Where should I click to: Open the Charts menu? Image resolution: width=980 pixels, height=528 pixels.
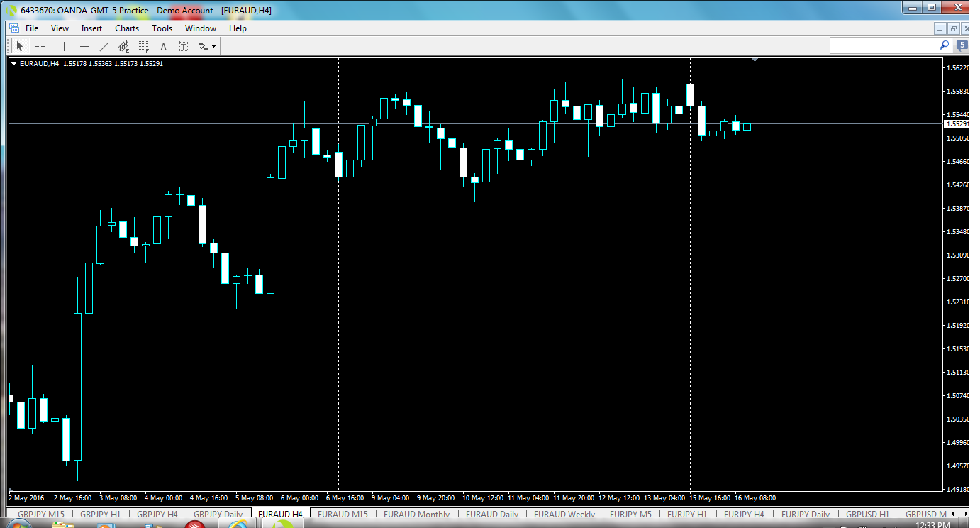127,28
